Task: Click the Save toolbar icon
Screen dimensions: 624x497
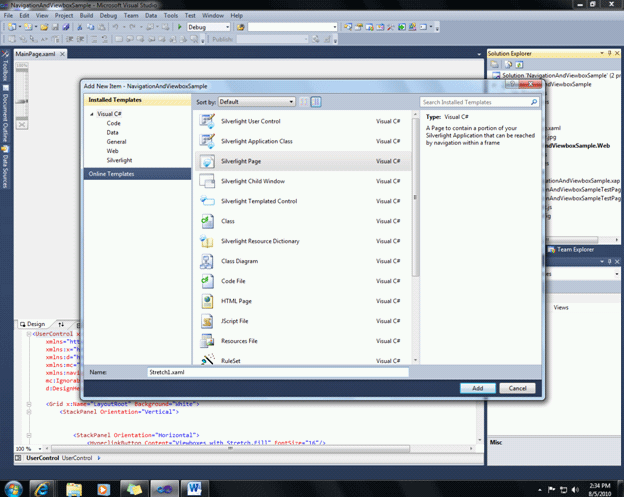Action: pyautogui.click(x=55, y=27)
